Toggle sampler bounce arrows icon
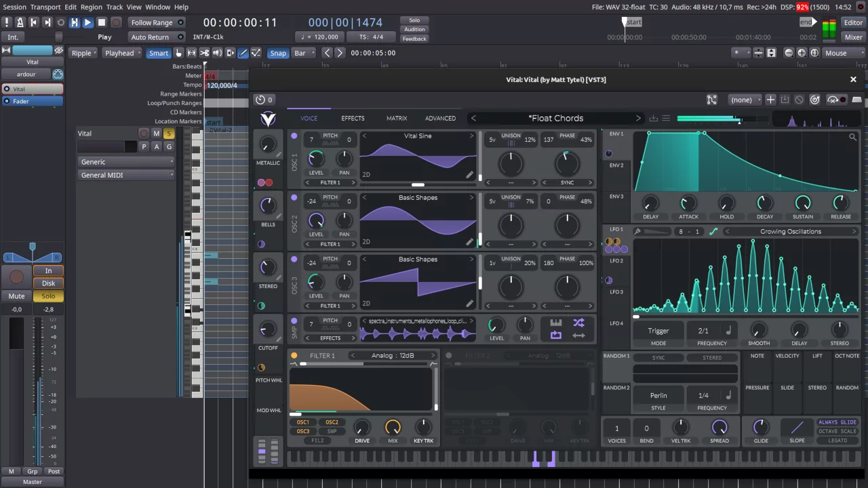 (578, 335)
